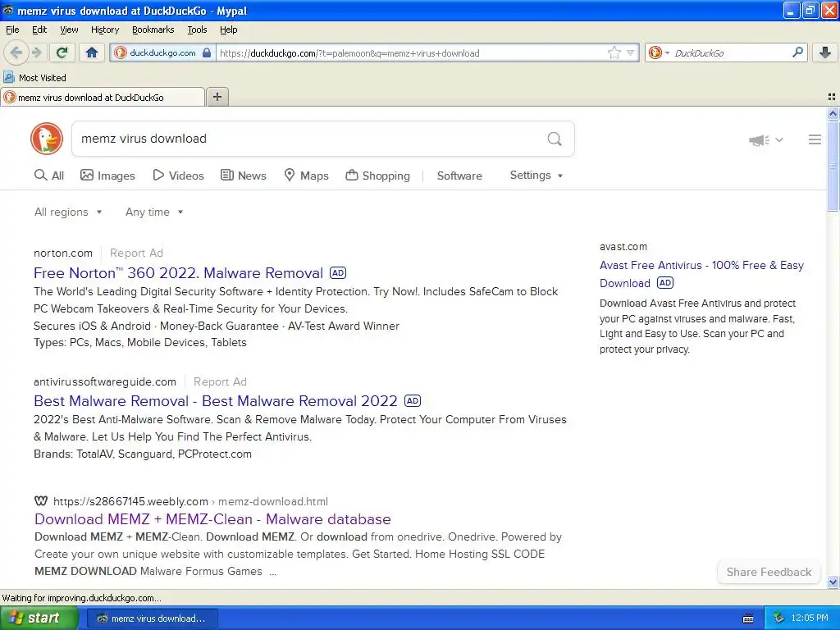
Task: Go forward with the Forward arrow button
Action: tap(36, 52)
